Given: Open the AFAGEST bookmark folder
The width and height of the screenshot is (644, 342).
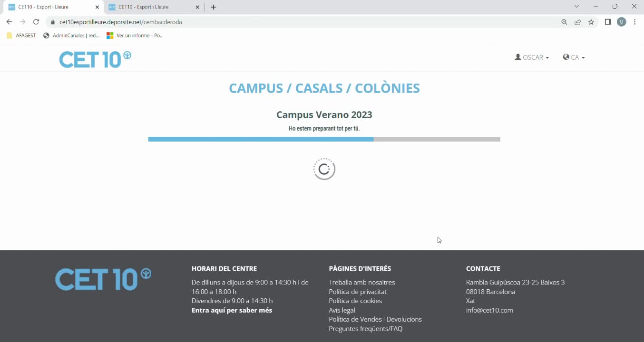Looking at the screenshot, I should (21, 36).
